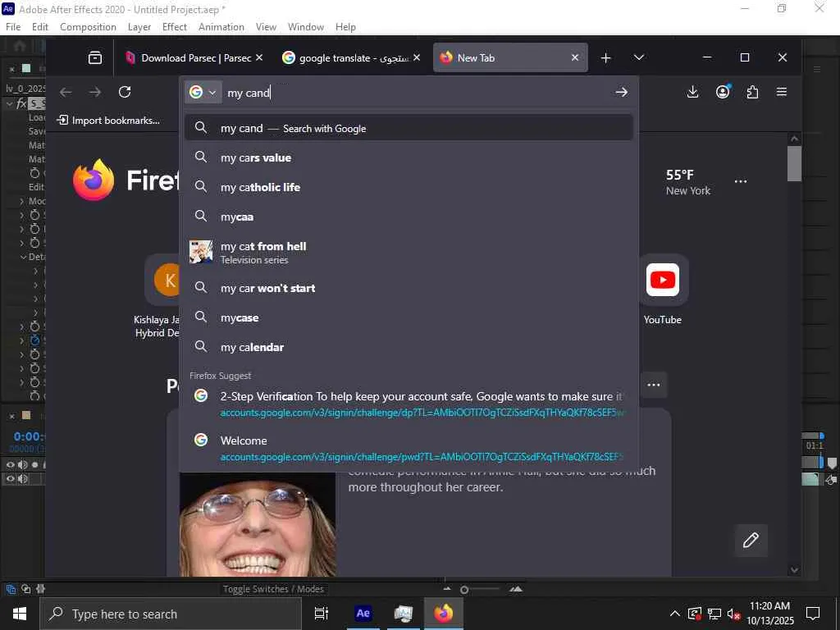
Task: Go back with the Firefox back arrow
Action: (66, 92)
